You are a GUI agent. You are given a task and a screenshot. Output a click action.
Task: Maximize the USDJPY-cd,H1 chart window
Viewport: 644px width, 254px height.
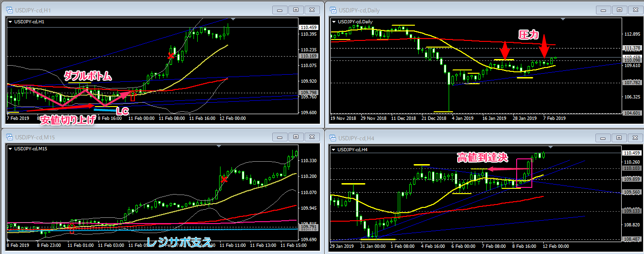tap(296, 10)
